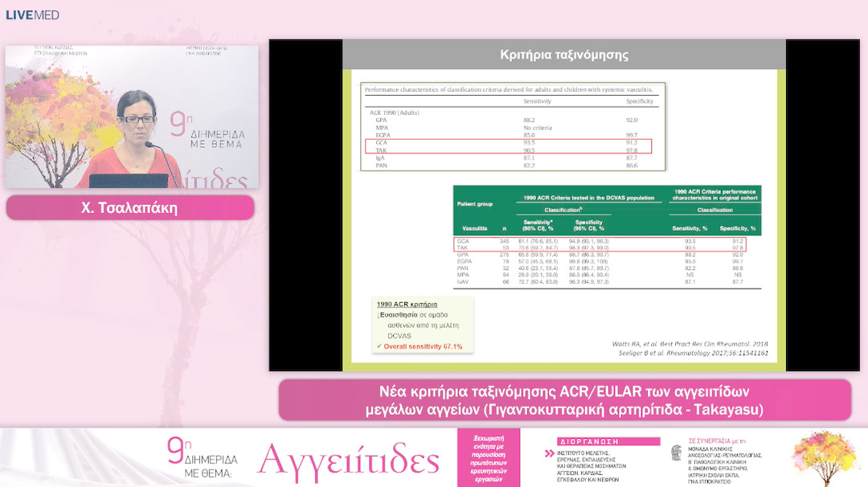This screenshot has width=868, height=487.
Task: Open the speaker video thumbnail
Action: (x=132, y=117)
